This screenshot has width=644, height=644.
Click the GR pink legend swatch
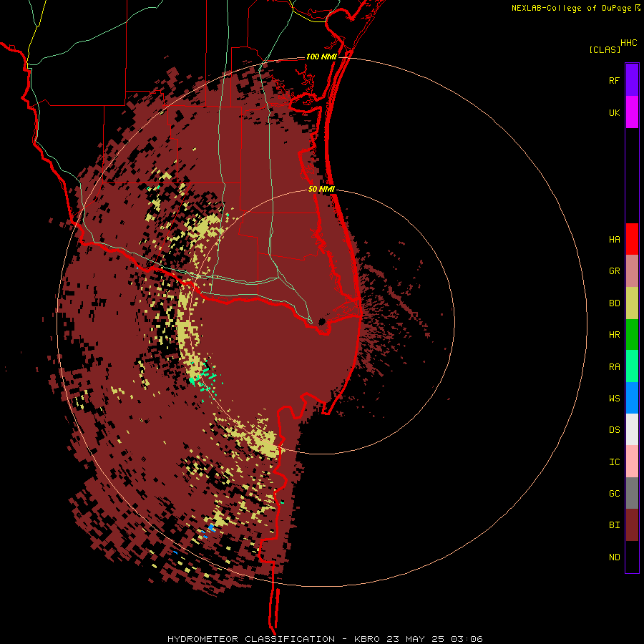tap(632, 271)
